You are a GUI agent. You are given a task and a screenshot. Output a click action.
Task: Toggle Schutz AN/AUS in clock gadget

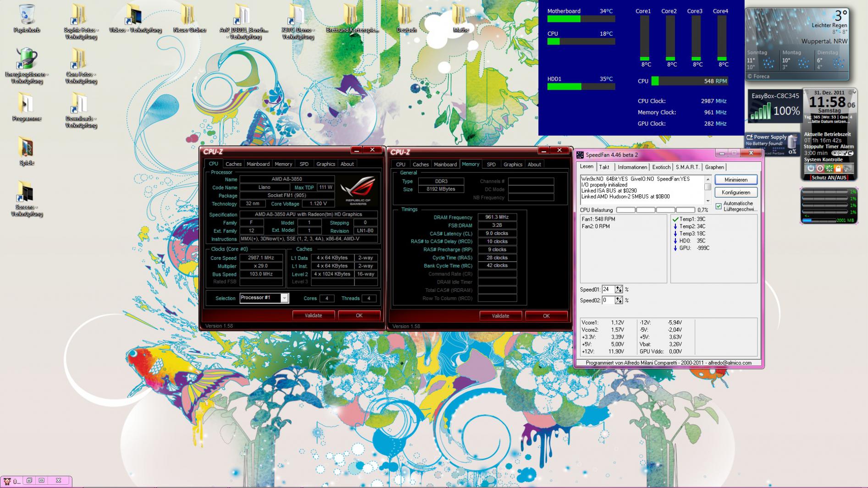point(829,177)
